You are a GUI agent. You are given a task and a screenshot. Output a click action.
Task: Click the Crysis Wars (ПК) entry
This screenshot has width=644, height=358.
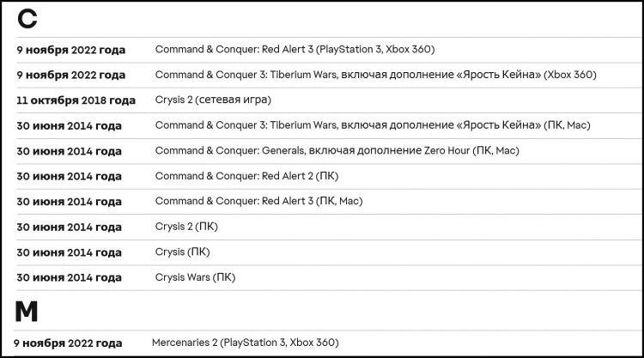[x=195, y=277]
